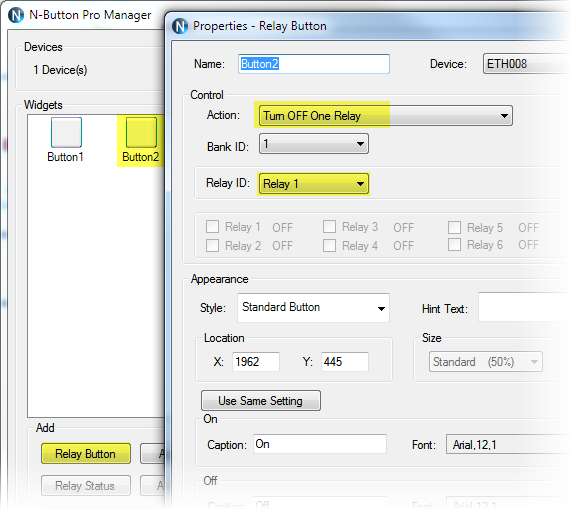This screenshot has width=572, height=510.
Task: Click the On Caption text field
Action: (x=320, y=444)
